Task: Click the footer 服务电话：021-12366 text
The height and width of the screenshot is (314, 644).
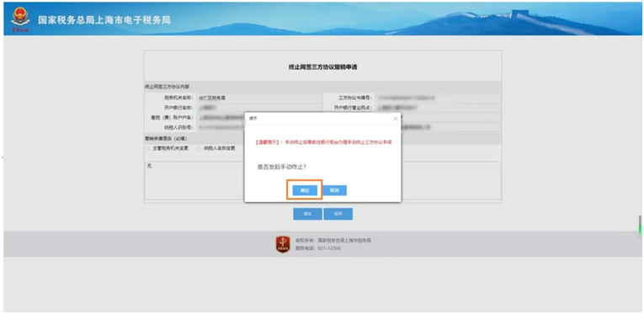Action: point(318,248)
